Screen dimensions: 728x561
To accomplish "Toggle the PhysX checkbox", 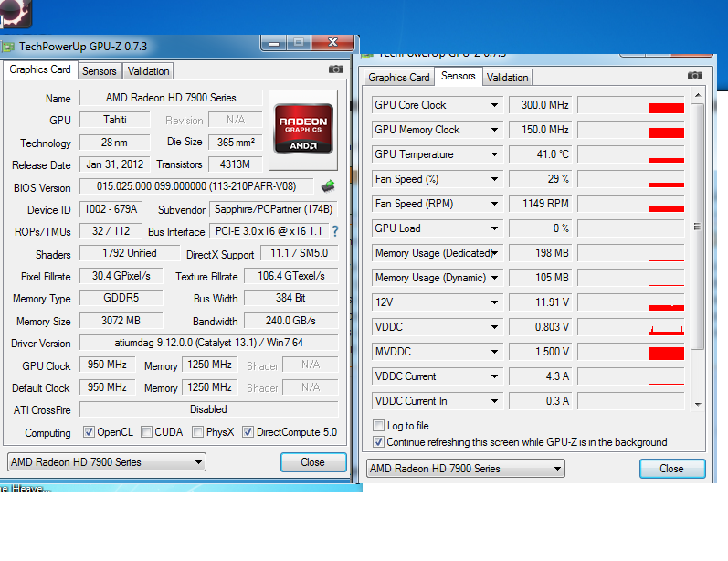I will pyautogui.click(x=198, y=432).
